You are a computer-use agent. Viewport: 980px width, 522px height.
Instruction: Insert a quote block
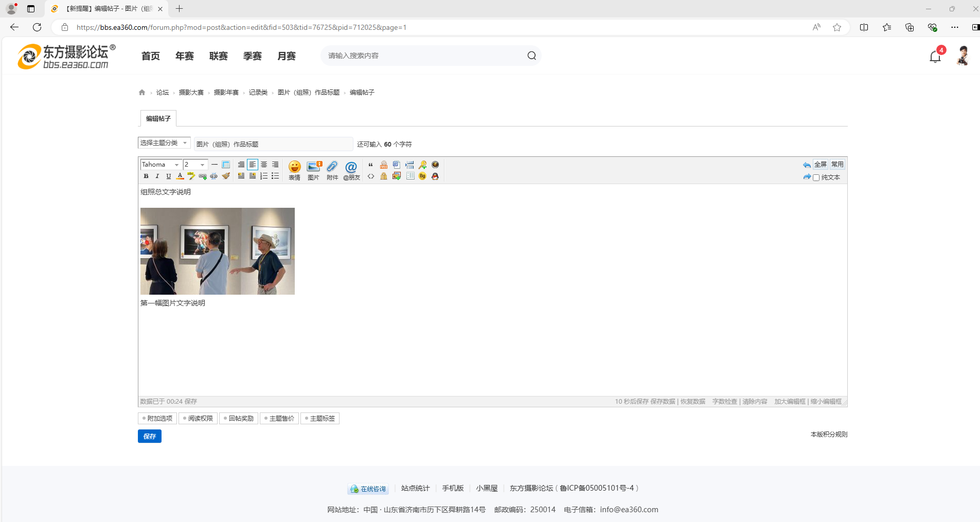[x=371, y=165]
